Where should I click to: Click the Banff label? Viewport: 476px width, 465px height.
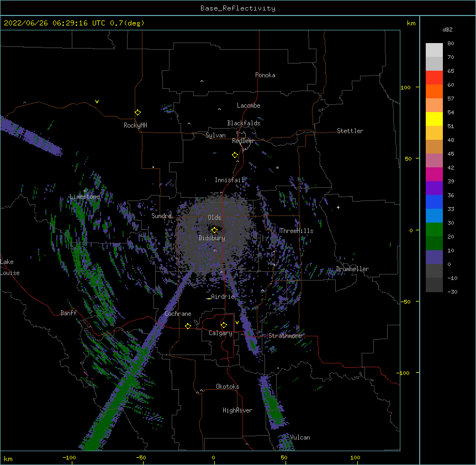[x=68, y=313]
